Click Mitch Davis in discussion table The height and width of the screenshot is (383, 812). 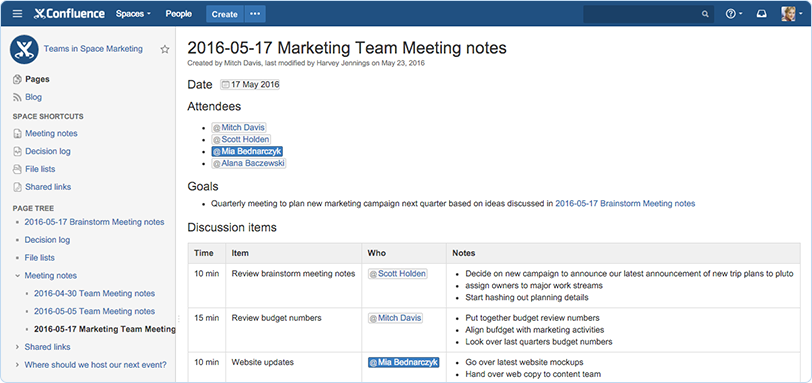(395, 318)
